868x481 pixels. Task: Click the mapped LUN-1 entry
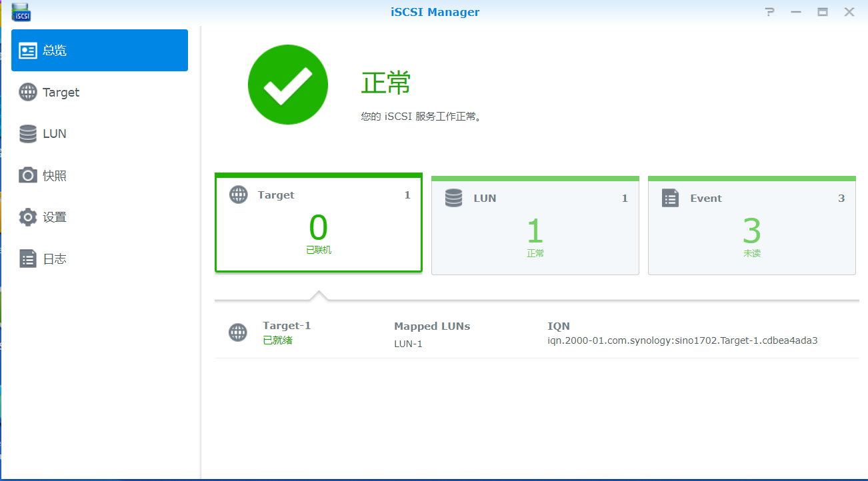pyautogui.click(x=408, y=344)
